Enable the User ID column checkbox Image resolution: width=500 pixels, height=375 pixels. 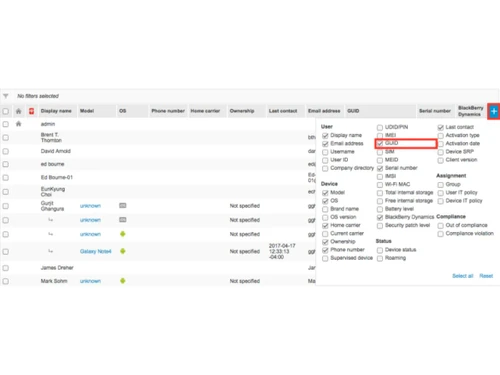tap(325, 160)
